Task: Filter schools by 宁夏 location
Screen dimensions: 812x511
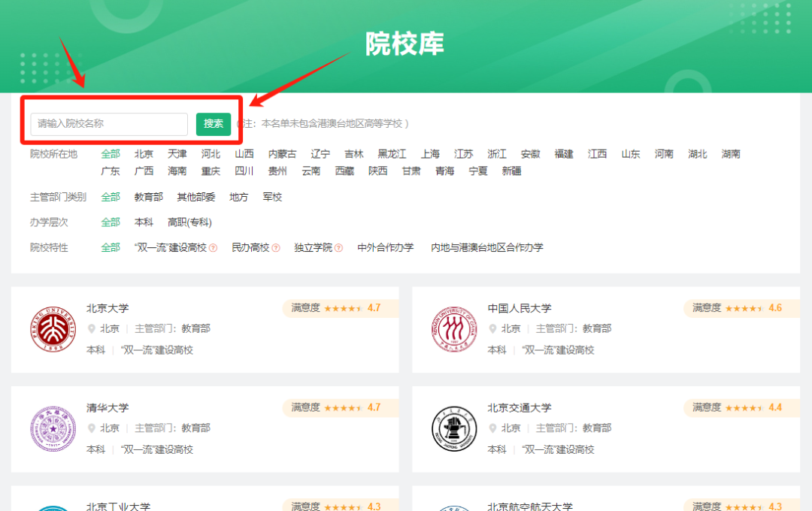Action: pos(478,171)
